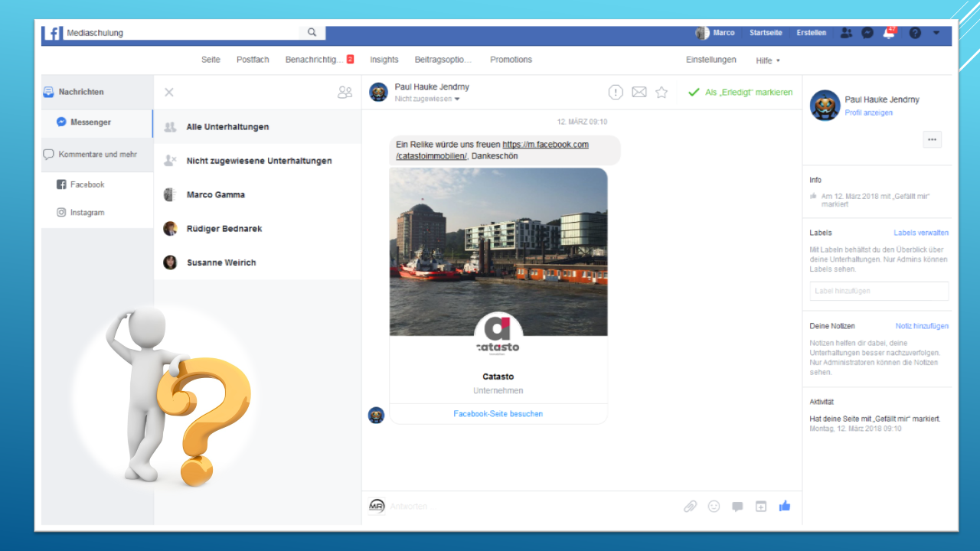The image size is (980, 551).
Task: Click the attachment paperclip icon
Action: (x=690, y=506)
